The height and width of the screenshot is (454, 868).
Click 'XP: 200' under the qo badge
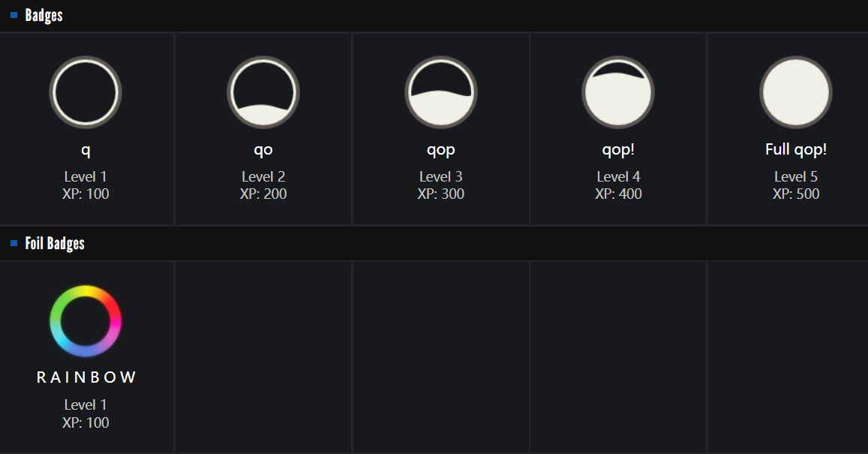point(263,194)
